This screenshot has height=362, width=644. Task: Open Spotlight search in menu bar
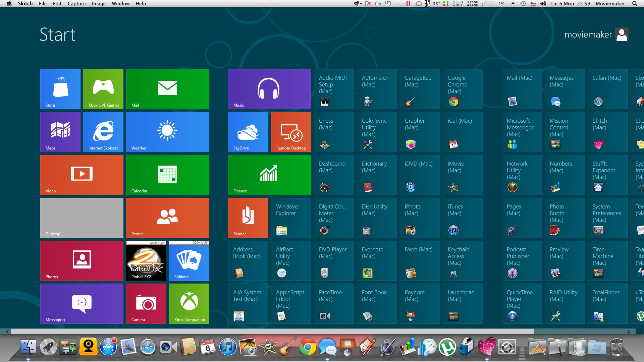[x=635, y=4]
